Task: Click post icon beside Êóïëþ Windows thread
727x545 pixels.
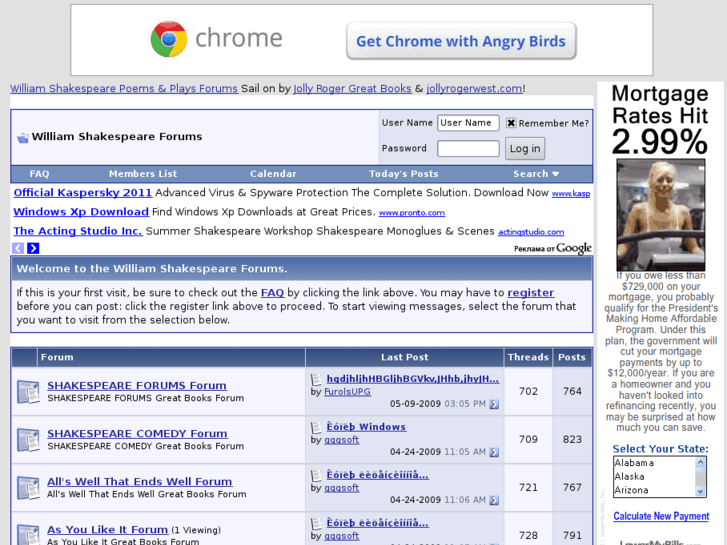Action: click(316, 427)
